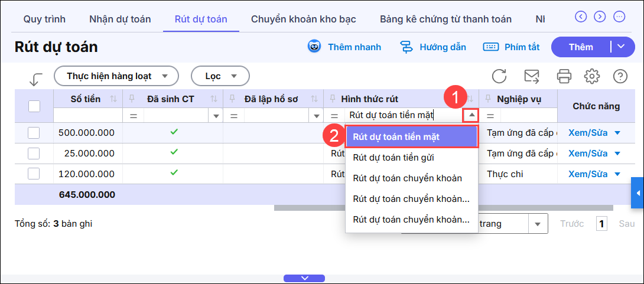Click the refresh data icon

coord(499,76)
